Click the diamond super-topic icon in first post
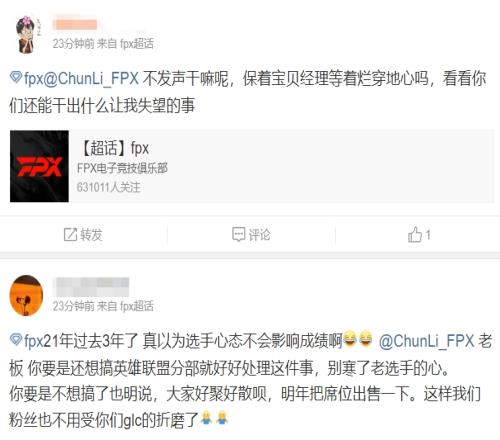The image size is (500, 440). coord(16,77)
